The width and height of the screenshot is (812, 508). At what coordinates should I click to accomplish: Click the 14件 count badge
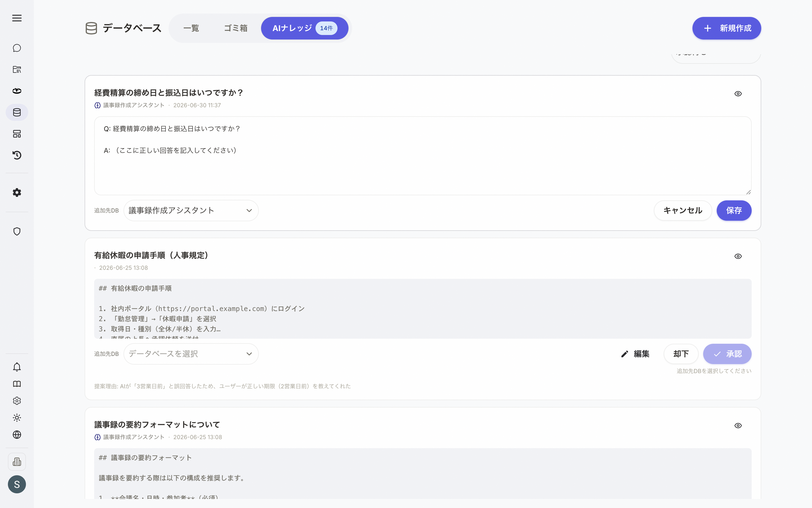(x=326, y=28)
